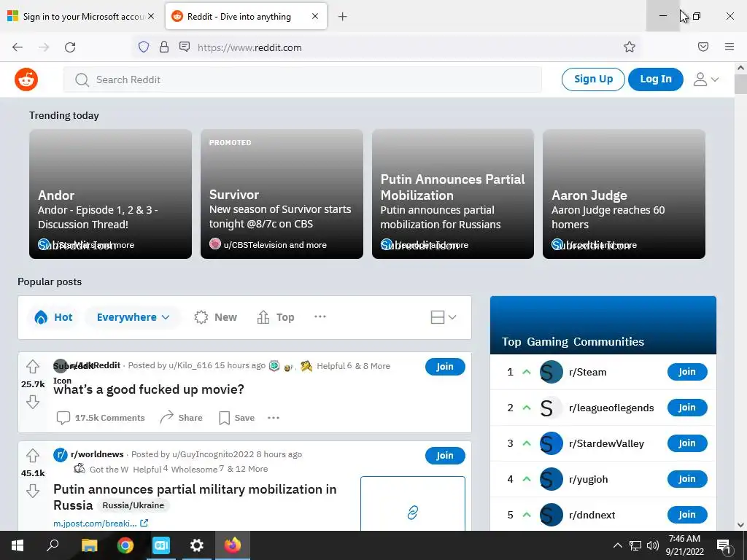Expand the Everywhere location dropdown
The image size is (747, 560).
click(x=133, y=317)
